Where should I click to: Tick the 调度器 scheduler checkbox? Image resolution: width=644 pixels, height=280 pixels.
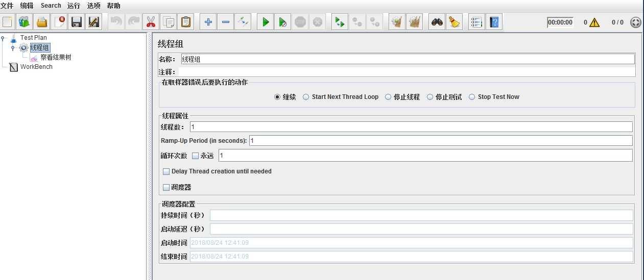click(166, 188)
